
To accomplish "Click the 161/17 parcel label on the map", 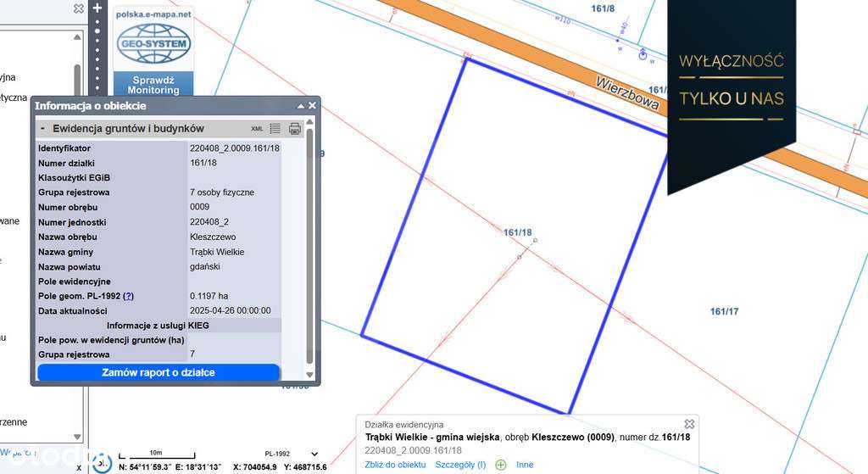I will click(724, 311).
